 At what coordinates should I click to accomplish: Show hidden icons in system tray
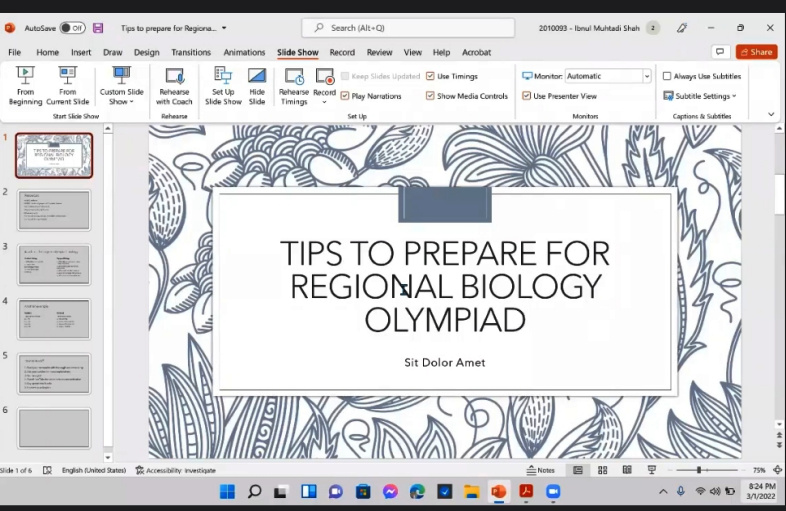[x=663, y=492]
